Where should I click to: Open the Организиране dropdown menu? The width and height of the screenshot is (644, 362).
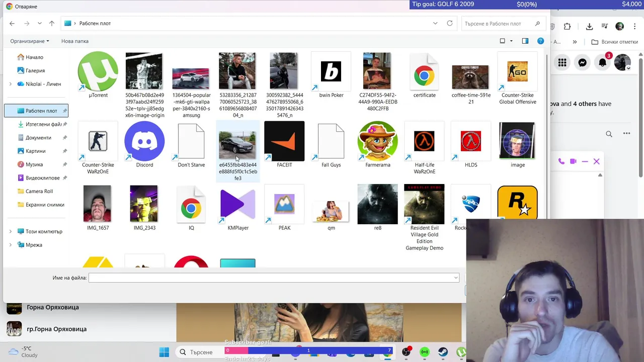click(x=30, y=41)
